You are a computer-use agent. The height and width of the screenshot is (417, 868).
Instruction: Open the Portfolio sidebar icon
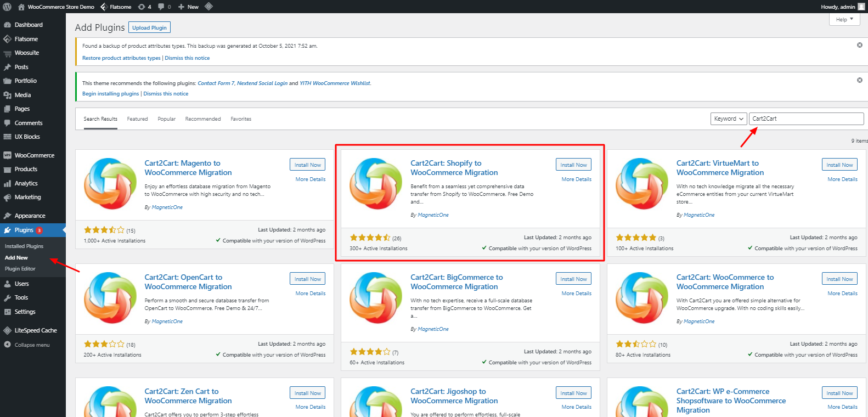(8, 81)
